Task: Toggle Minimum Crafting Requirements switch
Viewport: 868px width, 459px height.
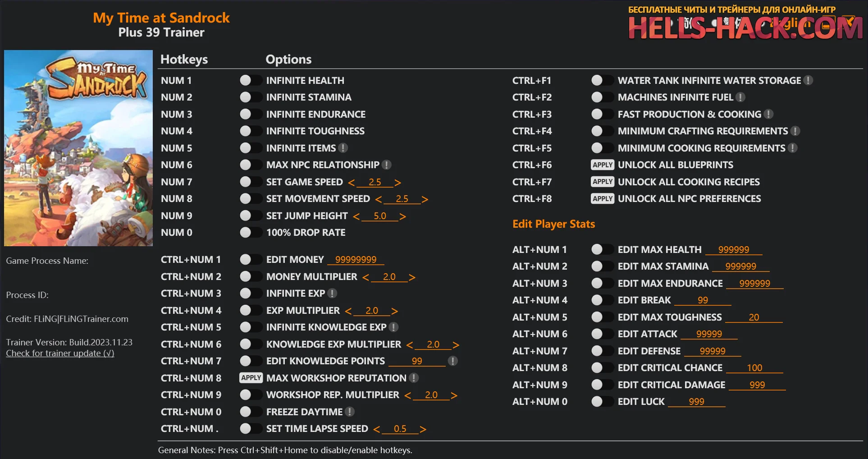Action: 602,131
